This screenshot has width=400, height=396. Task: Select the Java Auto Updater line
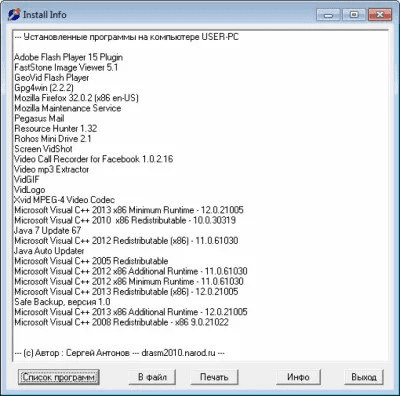click(x=49, y=251)
